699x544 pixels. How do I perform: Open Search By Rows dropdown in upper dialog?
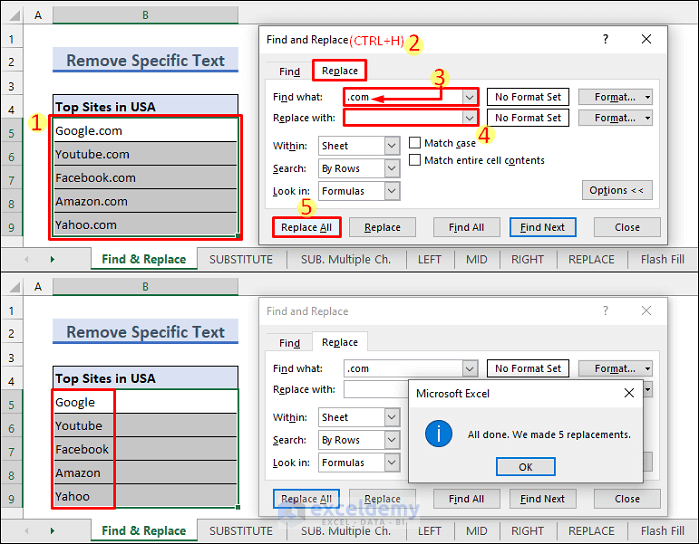pyautogui.click(x=392, y=169)
